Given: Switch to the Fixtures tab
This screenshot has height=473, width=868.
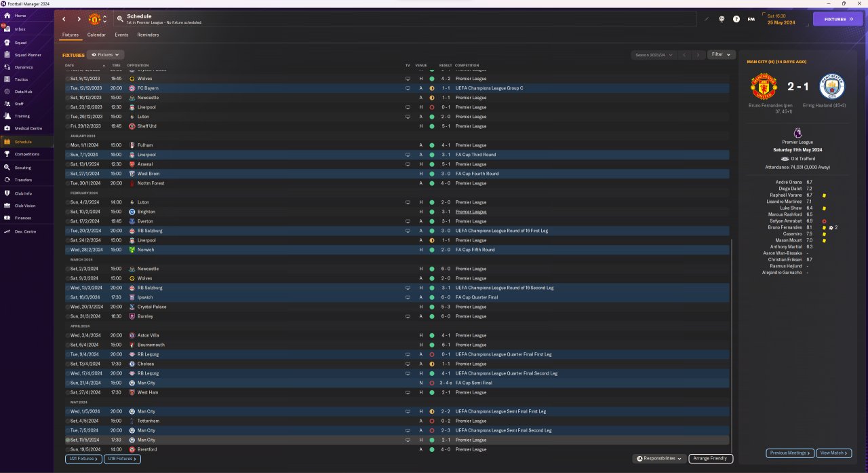Looking at the screenshot, I should pyautogui.click(x=71, y=35).
